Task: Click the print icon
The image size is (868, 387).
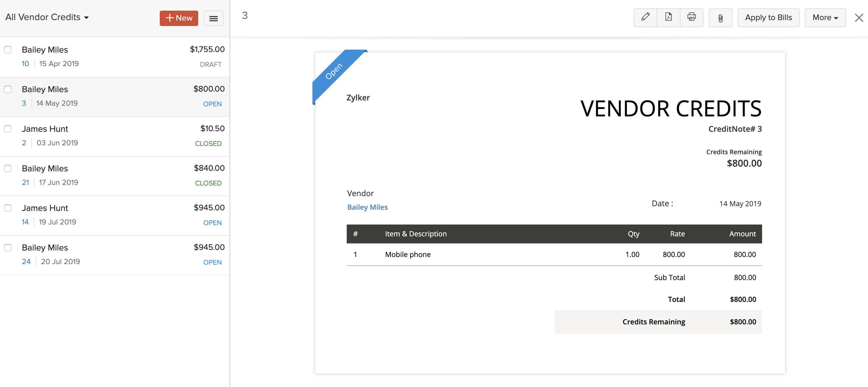Action: 691,17
